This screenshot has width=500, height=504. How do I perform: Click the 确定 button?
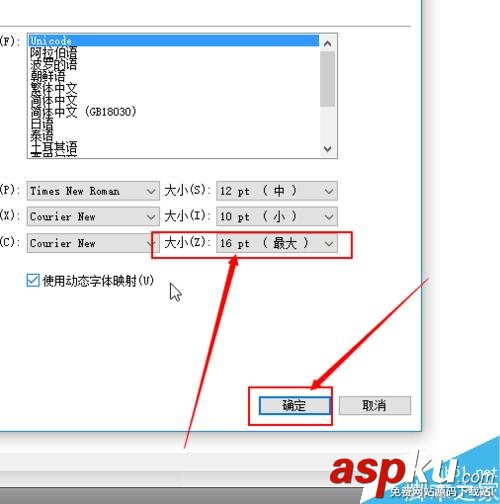(x=294, y=406)
